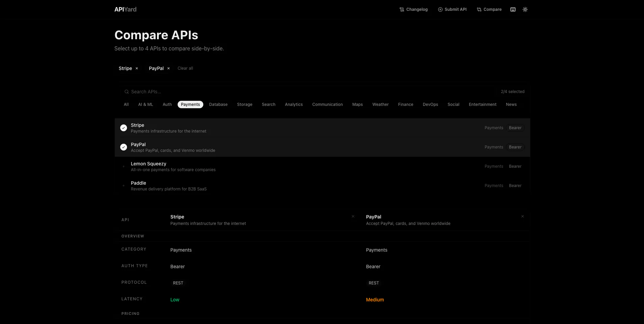The height and width of the screenshot is (324, 644).
Task: Add Paddle with its plus icon
Action: point(124,186)
